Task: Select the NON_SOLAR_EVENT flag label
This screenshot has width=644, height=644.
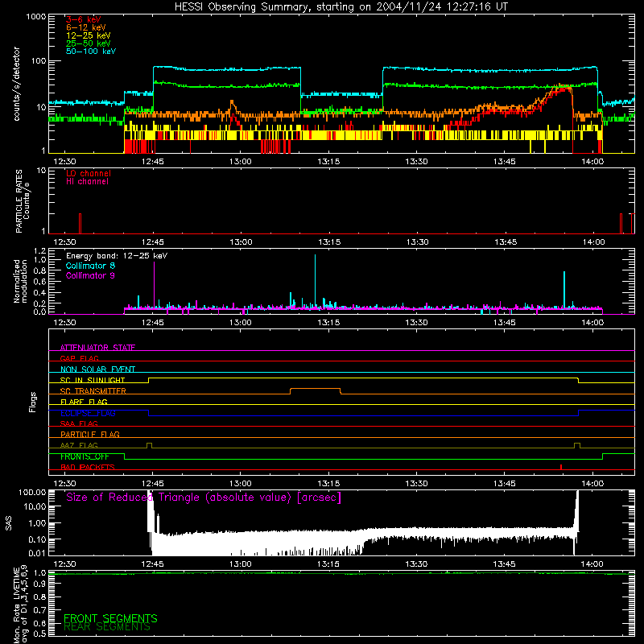Action: [x=97, y=369]
